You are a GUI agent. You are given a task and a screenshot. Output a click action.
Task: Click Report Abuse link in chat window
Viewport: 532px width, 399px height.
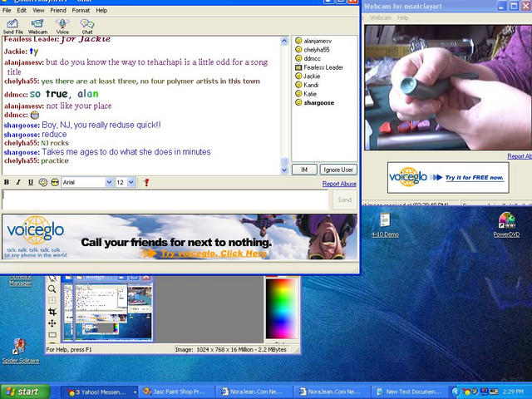339,184
